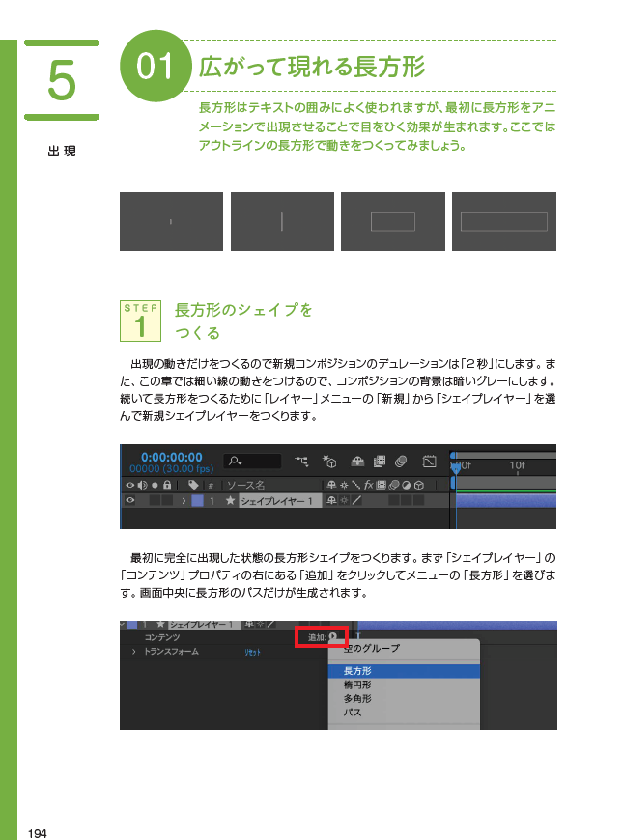Image resolution: width=623 pixels, height=840 pixels.
Task: Click the 3D layer cube column header icon
Action: coord(419,485)
